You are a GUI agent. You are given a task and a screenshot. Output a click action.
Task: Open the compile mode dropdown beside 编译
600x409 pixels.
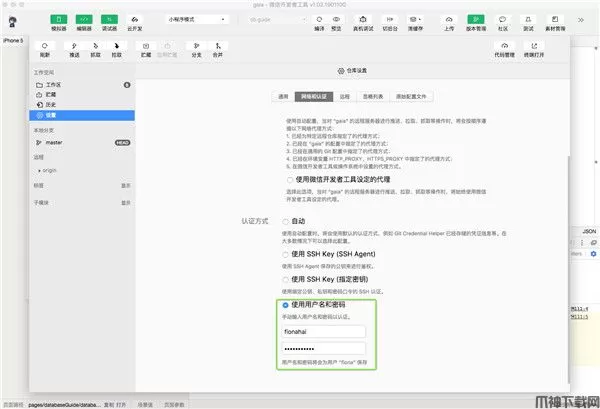[277, 20]
